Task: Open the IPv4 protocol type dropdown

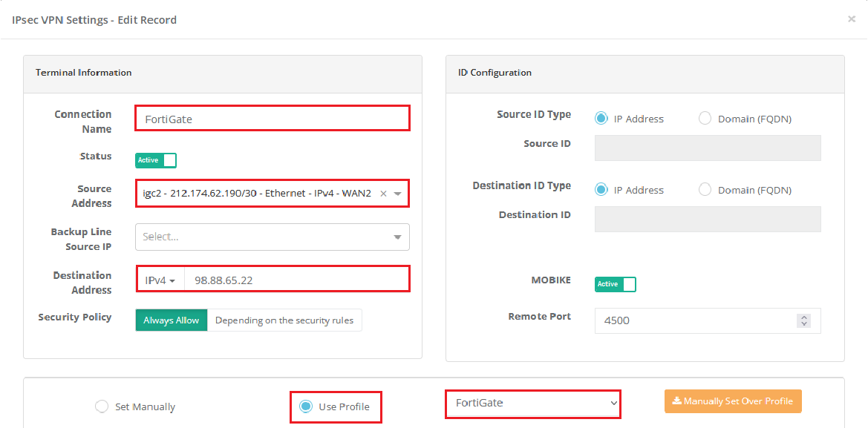Action: tap(160, 281)
